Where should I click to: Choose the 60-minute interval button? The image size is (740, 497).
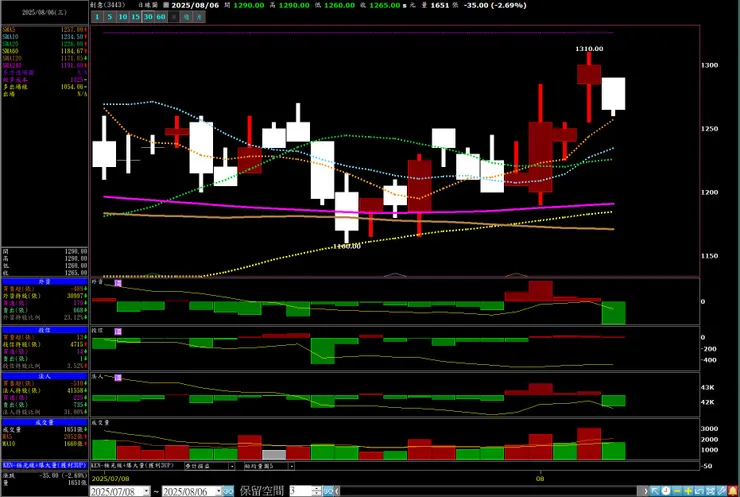[161, 17]
